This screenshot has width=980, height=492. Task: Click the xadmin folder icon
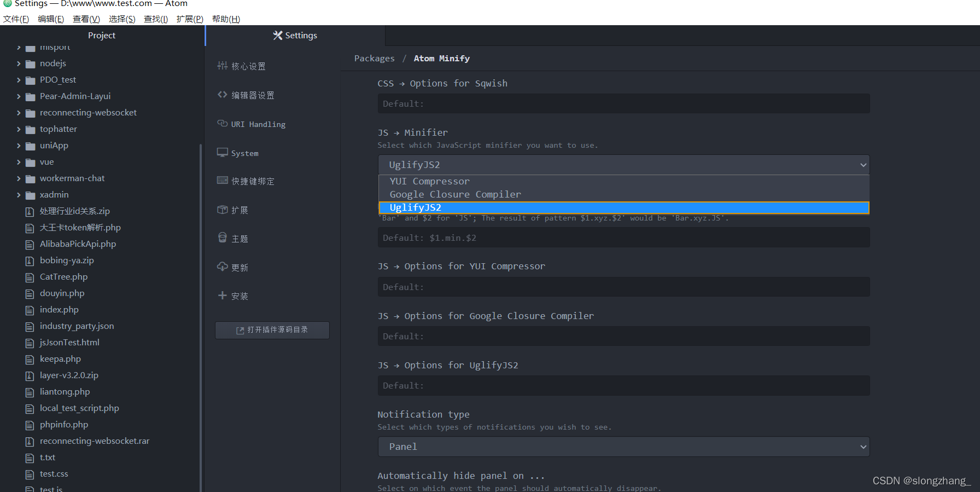pos(31,195)
